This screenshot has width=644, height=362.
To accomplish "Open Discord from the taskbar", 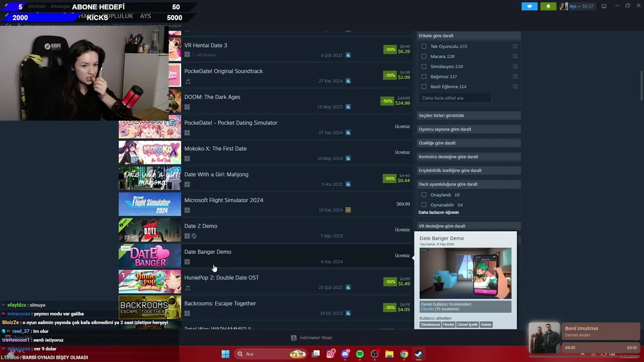I will coord(345,354).
